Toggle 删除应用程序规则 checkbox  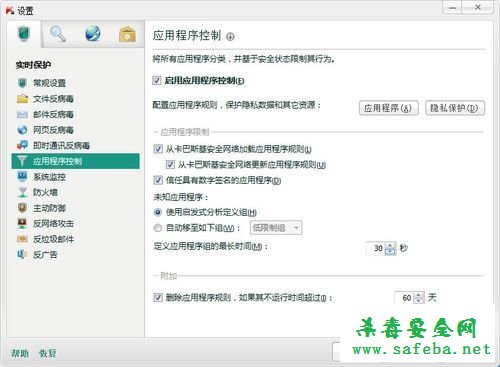tap(158, 297)
